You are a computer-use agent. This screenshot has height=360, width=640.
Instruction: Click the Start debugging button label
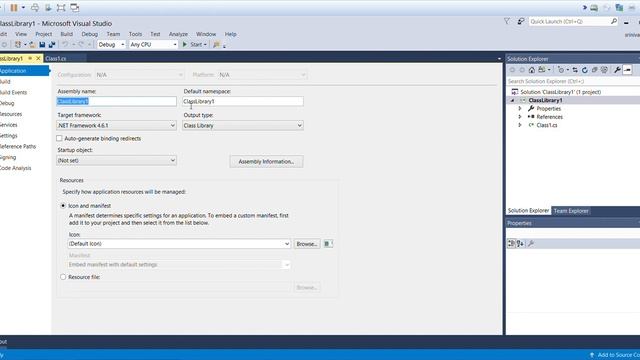(x=196, y=44)
